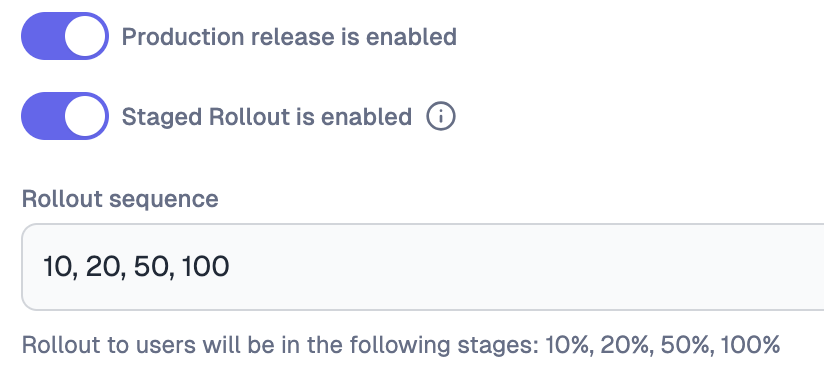The image size is (824, 376).
Task: Click the "Rollout sequence" field label
Action: [x=120, y=199]
